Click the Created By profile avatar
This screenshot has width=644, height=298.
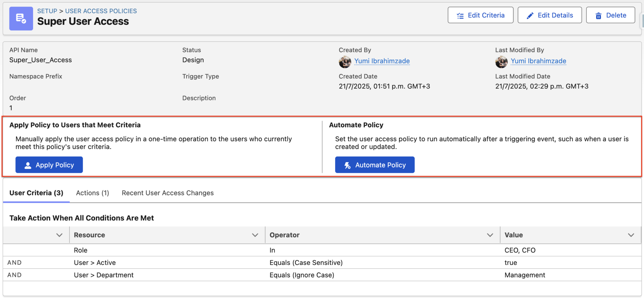click(345, 62)
